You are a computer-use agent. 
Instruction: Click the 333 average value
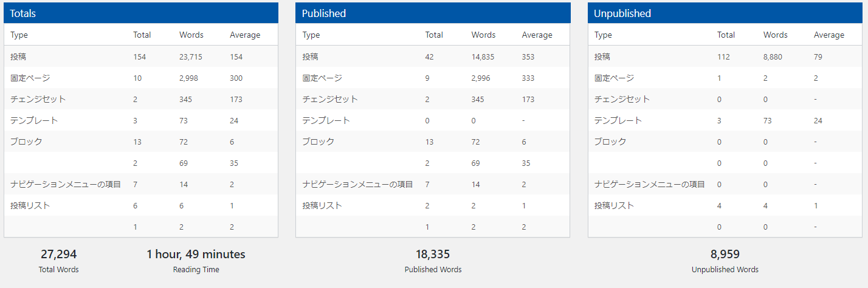[528, 78]
